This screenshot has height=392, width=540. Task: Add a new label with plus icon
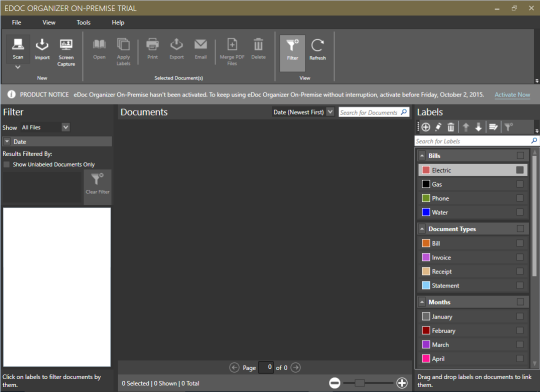pyautogui.click(x=426, y=127)
